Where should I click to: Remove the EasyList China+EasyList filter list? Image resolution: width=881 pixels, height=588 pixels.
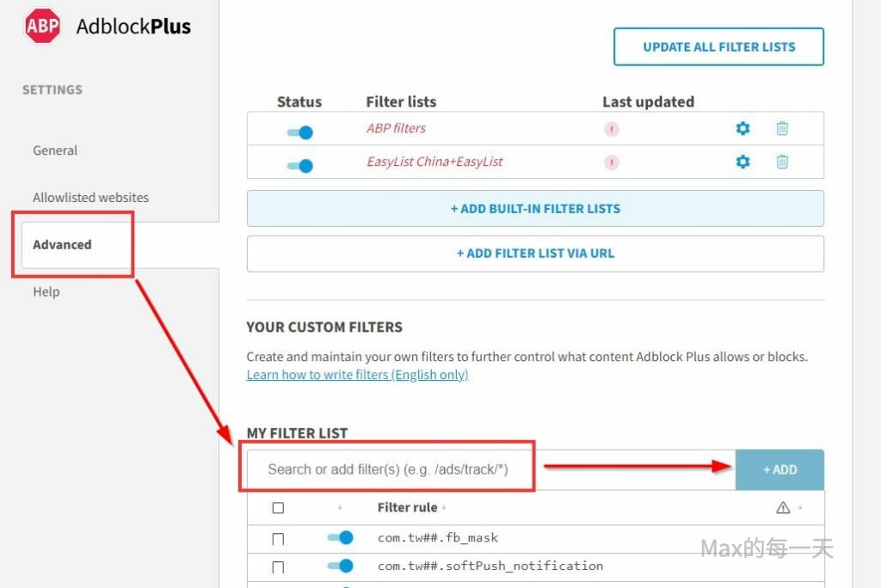[782, 162]
